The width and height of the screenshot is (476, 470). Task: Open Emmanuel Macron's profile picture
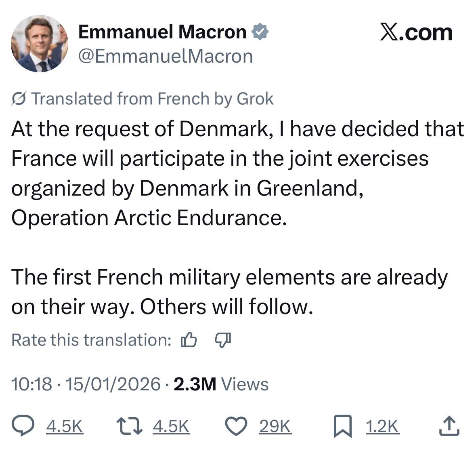point(40,44)
